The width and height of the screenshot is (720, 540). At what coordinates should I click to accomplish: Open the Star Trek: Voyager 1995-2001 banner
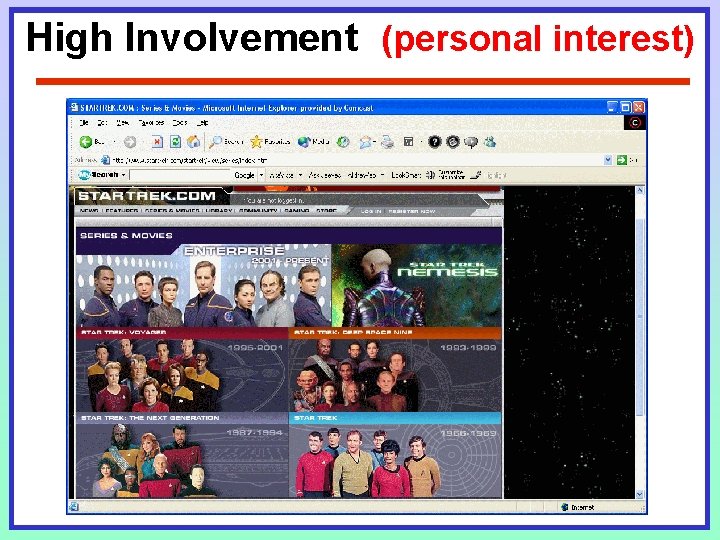pos(182,370)
